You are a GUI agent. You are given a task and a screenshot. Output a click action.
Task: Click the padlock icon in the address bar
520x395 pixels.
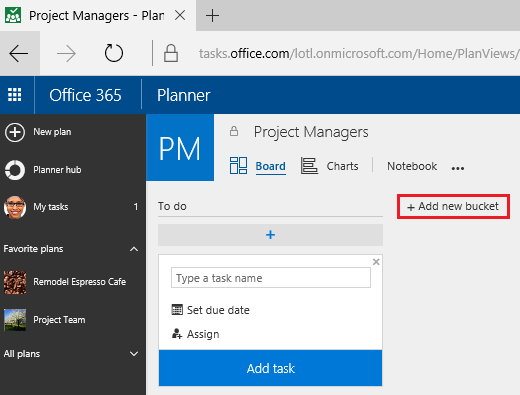[171, 53]
